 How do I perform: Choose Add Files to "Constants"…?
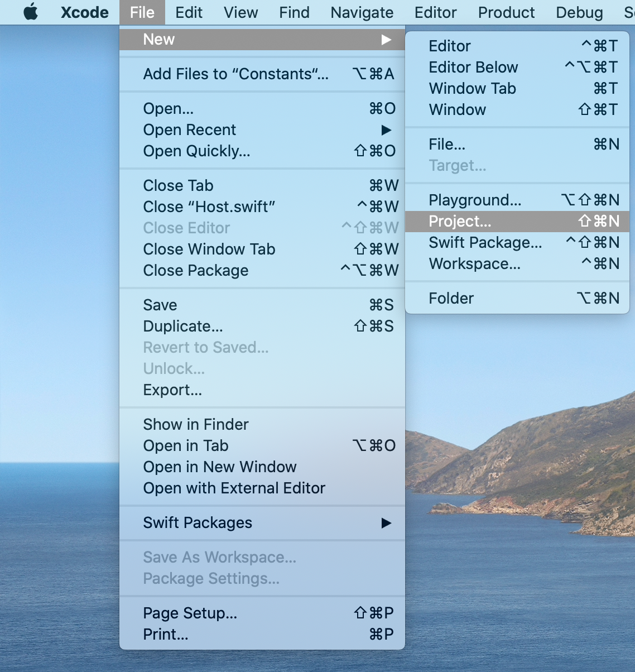(x=262, y=74)
